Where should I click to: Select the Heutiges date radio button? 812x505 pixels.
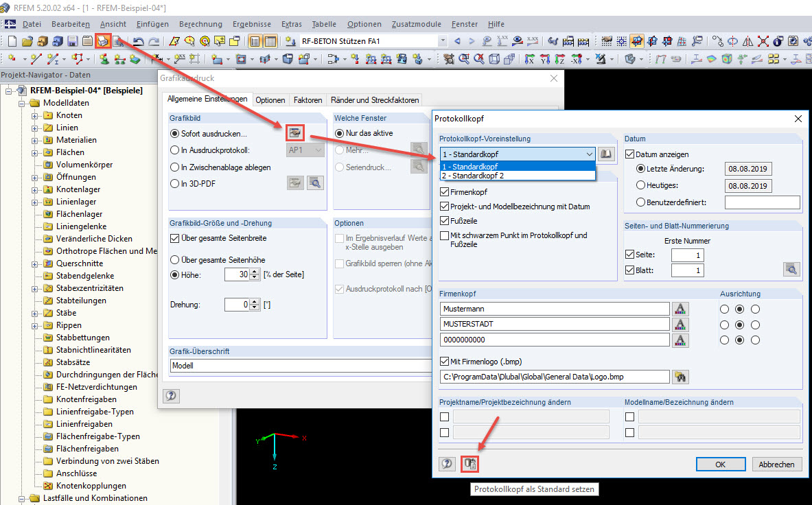640,185
